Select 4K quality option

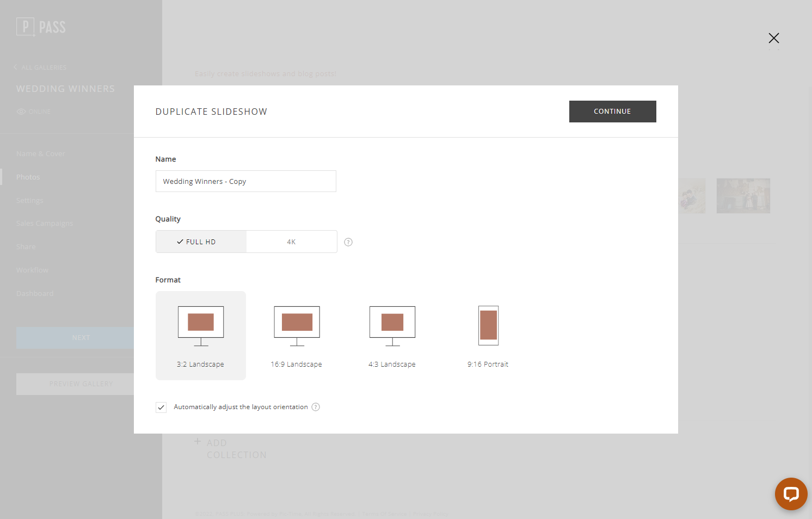291,242
